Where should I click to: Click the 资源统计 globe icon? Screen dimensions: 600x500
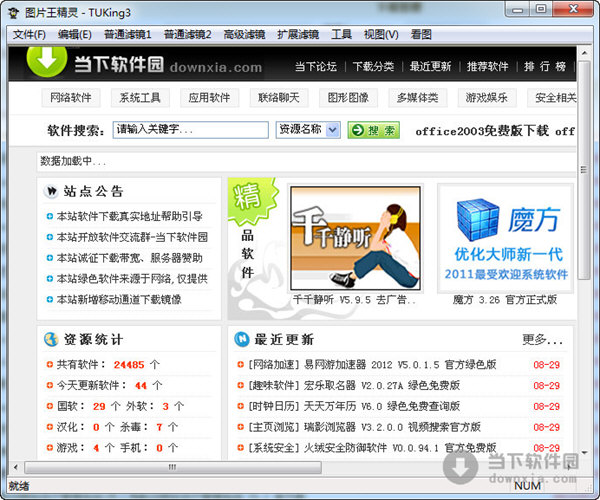[50, 338]
